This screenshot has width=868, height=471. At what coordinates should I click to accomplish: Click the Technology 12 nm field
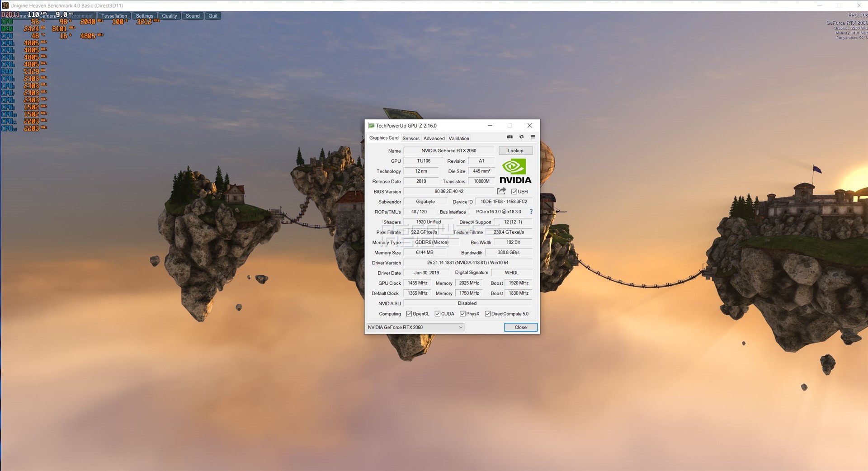(421, 171)
